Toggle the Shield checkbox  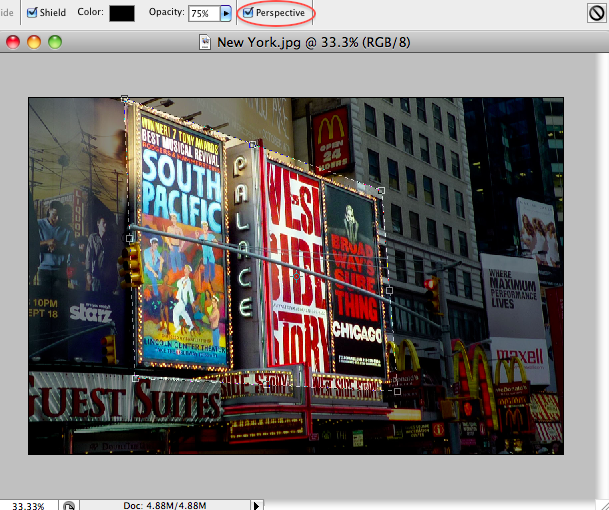(x=32, y=12)
